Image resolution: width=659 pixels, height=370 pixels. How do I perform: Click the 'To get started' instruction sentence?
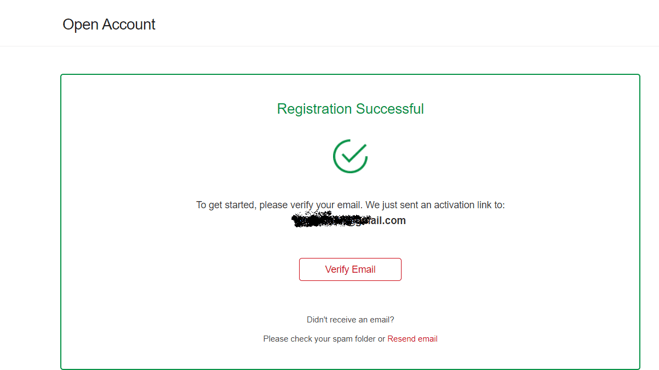tap(350, 205)
